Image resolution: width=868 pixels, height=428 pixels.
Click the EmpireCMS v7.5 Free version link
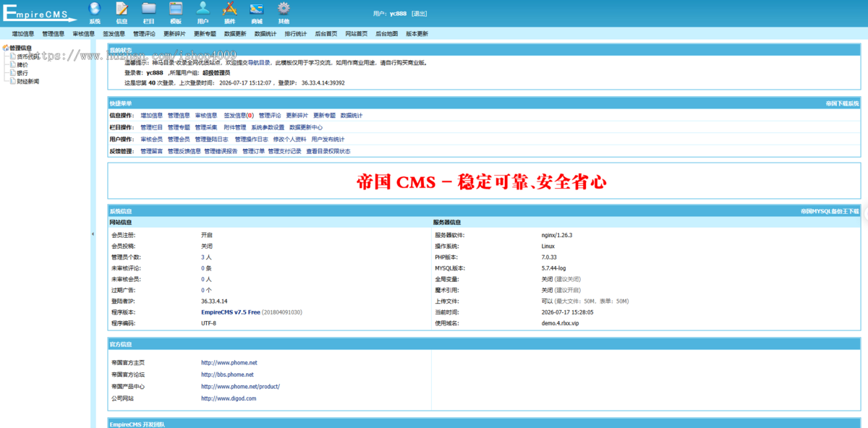click(x=230, y=312)
